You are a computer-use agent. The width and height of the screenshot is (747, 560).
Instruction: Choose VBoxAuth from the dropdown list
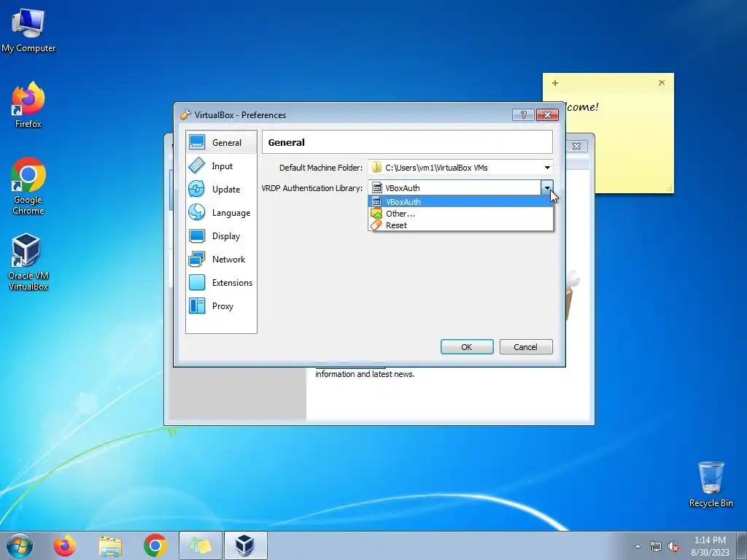click(460, 201)
